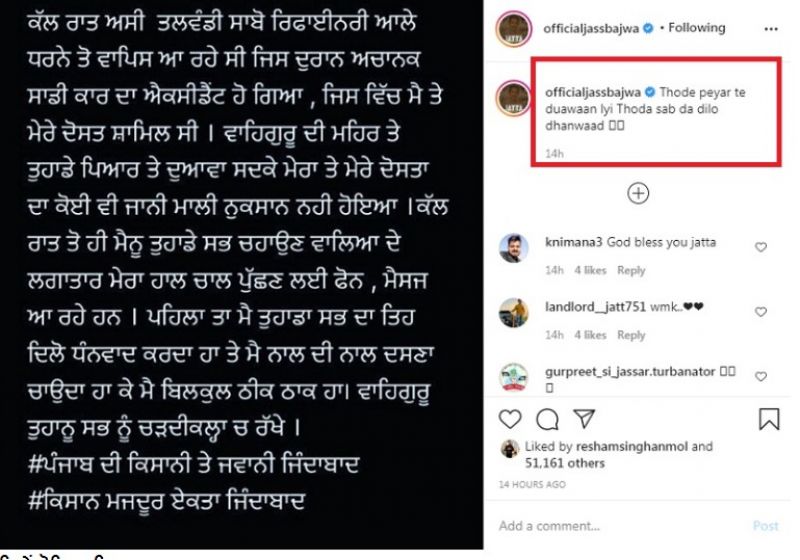This screenshot has height=560, width=800.
Task: Open the comment bubble icon
Action: pos(547,420)
